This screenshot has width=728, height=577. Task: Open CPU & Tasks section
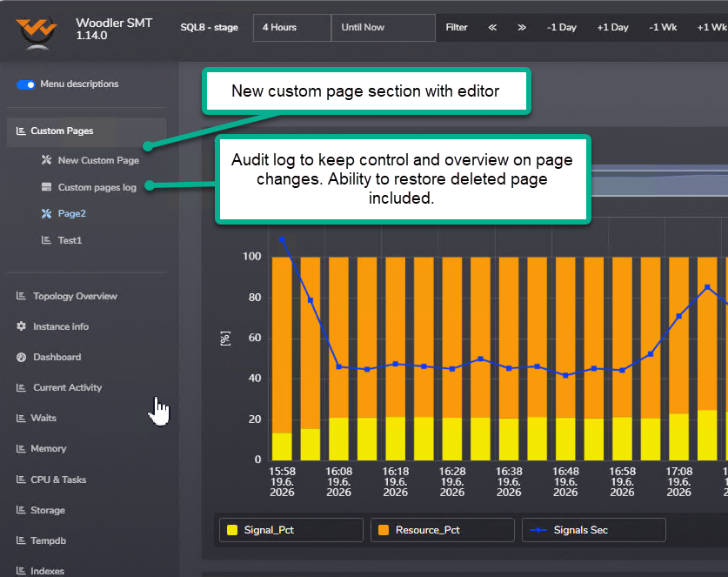click(58, 480)
